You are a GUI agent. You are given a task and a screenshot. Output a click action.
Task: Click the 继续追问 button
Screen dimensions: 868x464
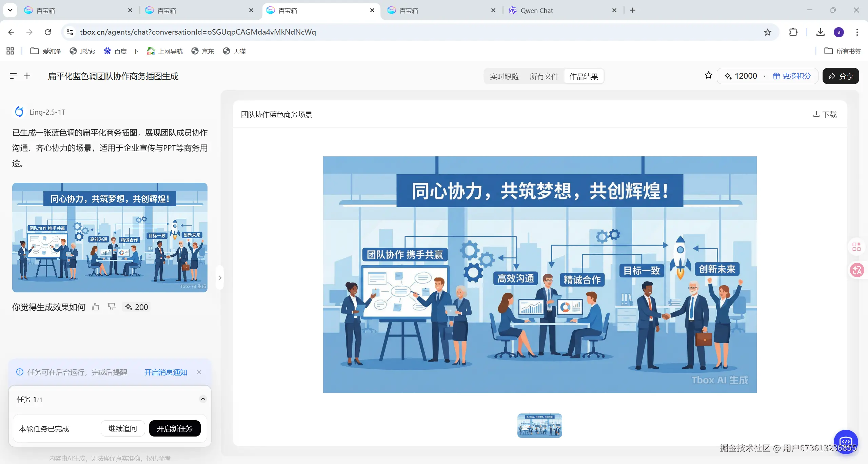[123, 428]
